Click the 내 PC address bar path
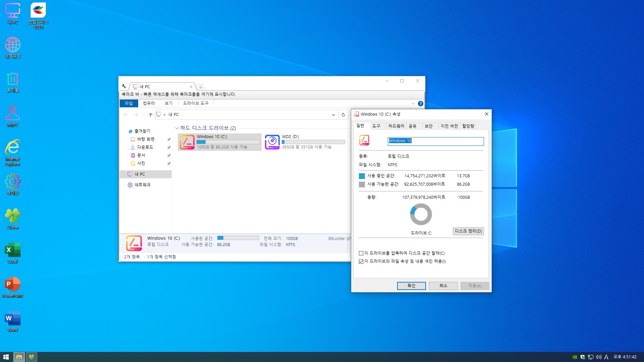 pyautogui.click(x=173, y=115)
